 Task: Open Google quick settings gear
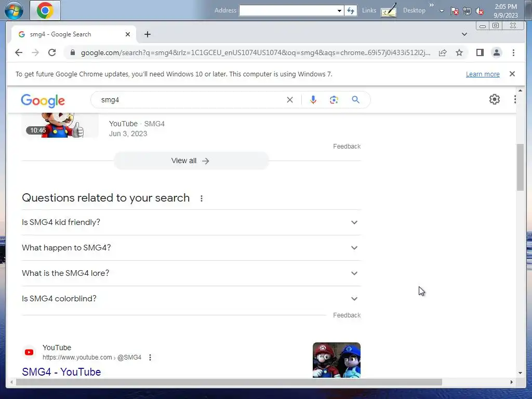coord(495,99)
